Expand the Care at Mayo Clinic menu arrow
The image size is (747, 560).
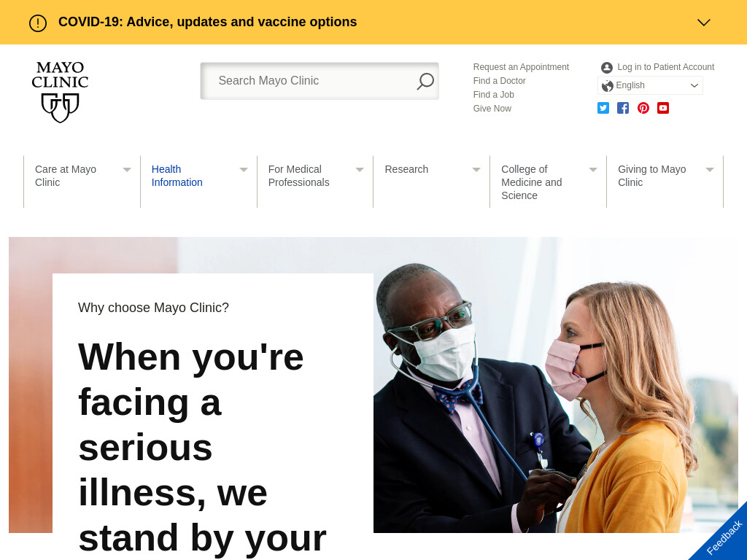coord(127,169)
